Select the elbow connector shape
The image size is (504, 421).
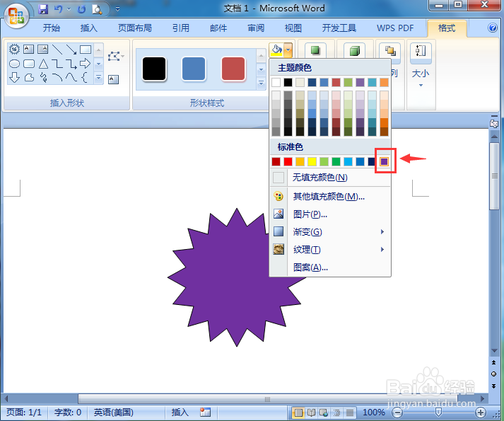pyautogui.click(x=57, y=64)
